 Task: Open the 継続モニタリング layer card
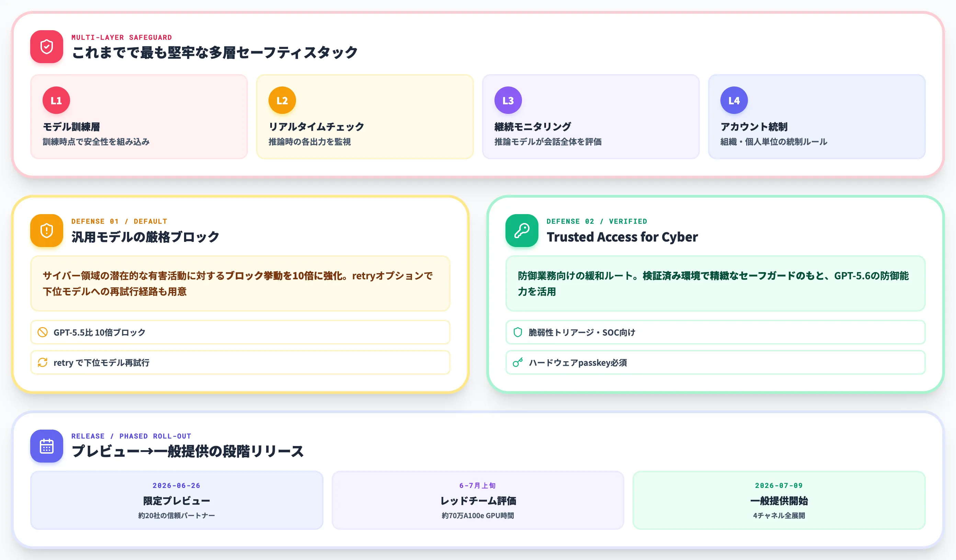[591, 117]
